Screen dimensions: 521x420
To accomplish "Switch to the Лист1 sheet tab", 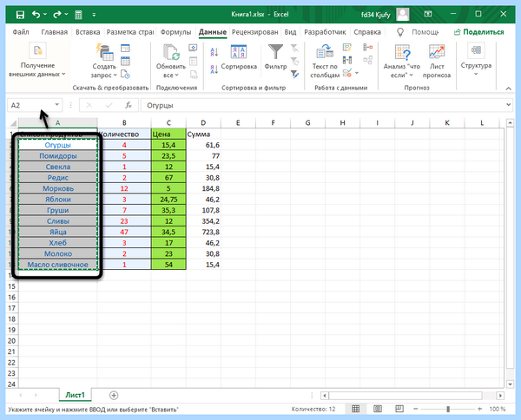I will (75, 395).
